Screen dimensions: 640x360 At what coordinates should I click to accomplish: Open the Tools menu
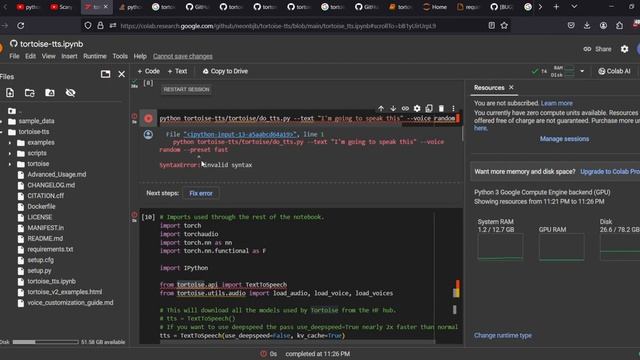pos(120,56)
